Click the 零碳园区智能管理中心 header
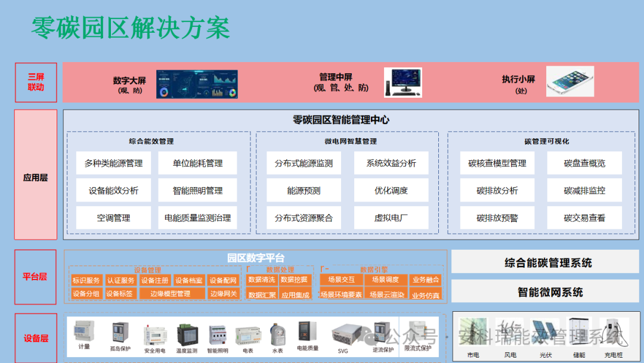 tap(341, 119)
